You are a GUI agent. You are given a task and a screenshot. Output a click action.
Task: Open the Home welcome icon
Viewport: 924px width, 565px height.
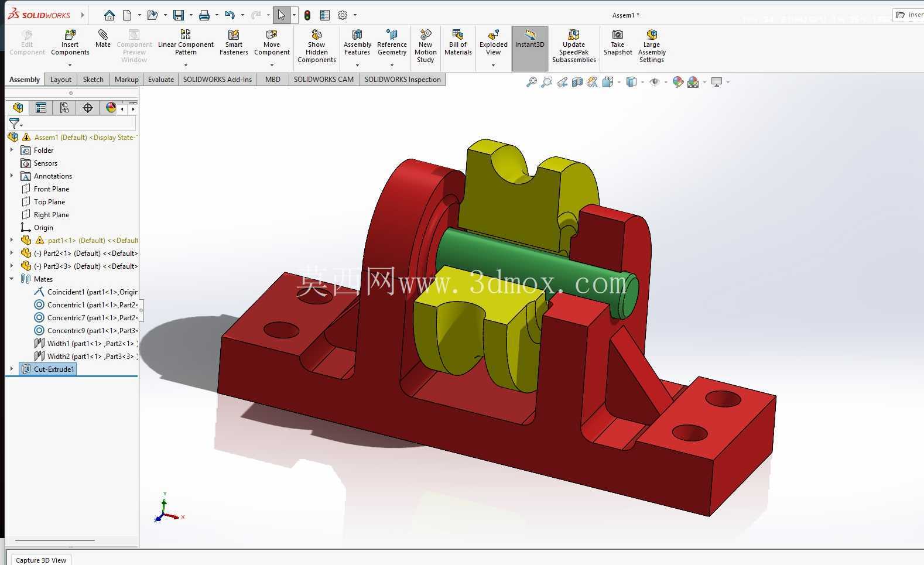109,15
